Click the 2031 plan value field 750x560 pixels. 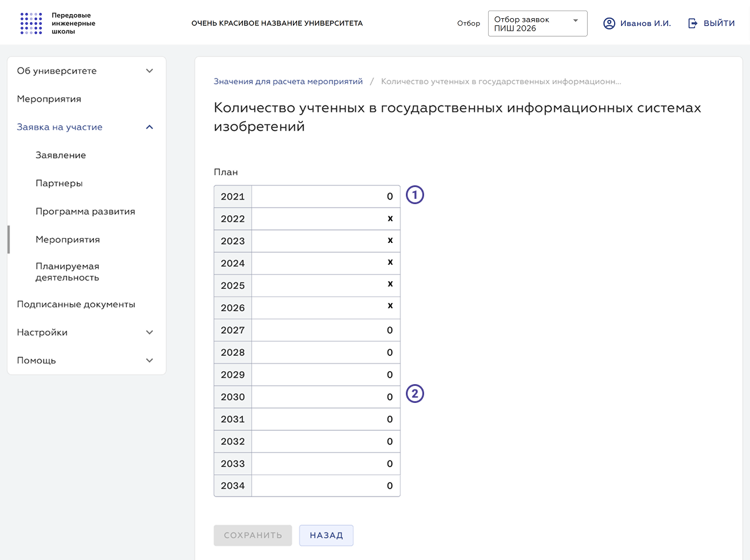(x=326, y=419)
